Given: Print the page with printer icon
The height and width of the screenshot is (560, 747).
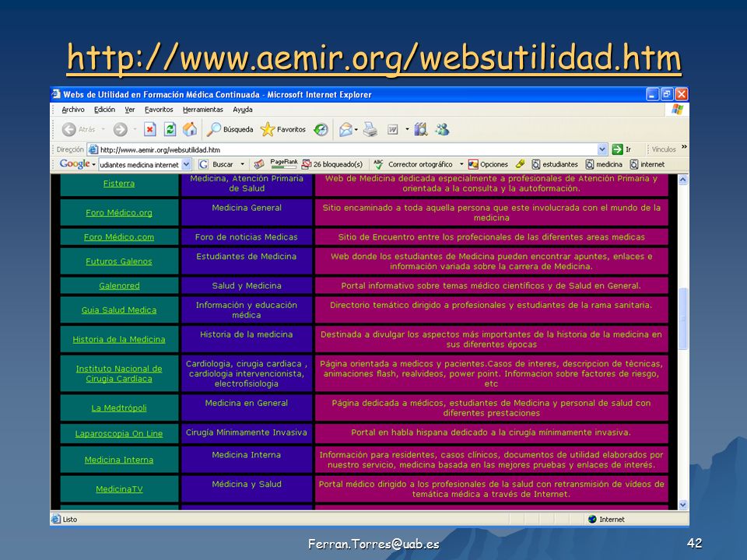Looking at the screenshot, I should coord(370,129).
